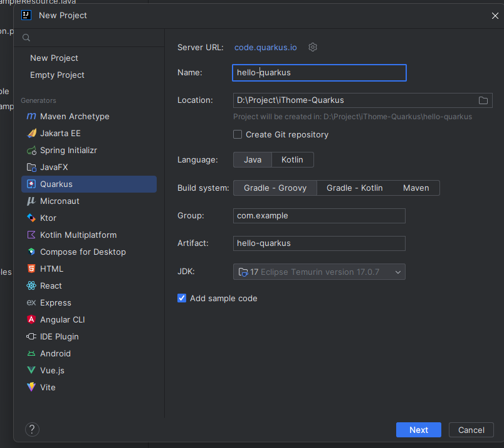Click the Kotlin Multiplatform icon
This screenshot has height=448, width=504.
point(31,235)
